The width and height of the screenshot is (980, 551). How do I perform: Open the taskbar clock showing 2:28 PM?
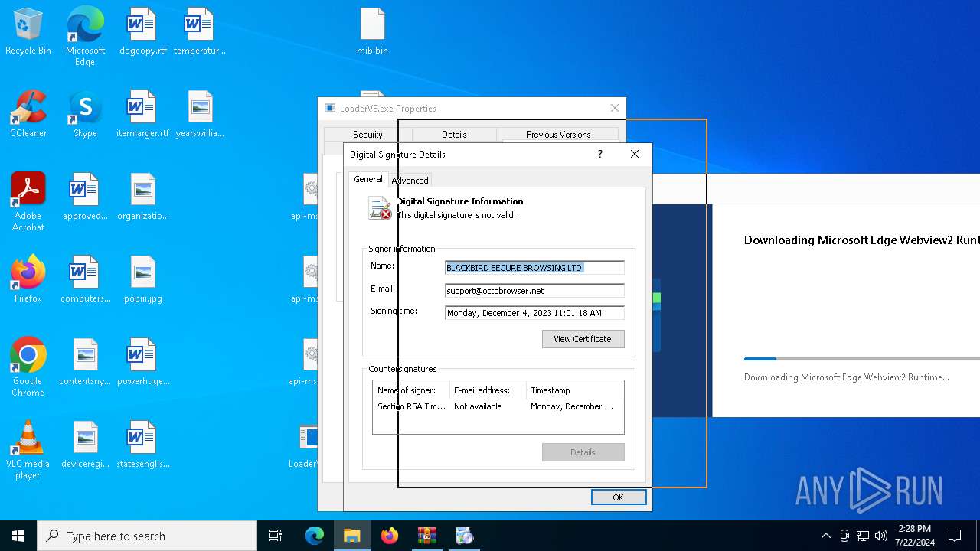pyautogui.click(x=914, y=536)
